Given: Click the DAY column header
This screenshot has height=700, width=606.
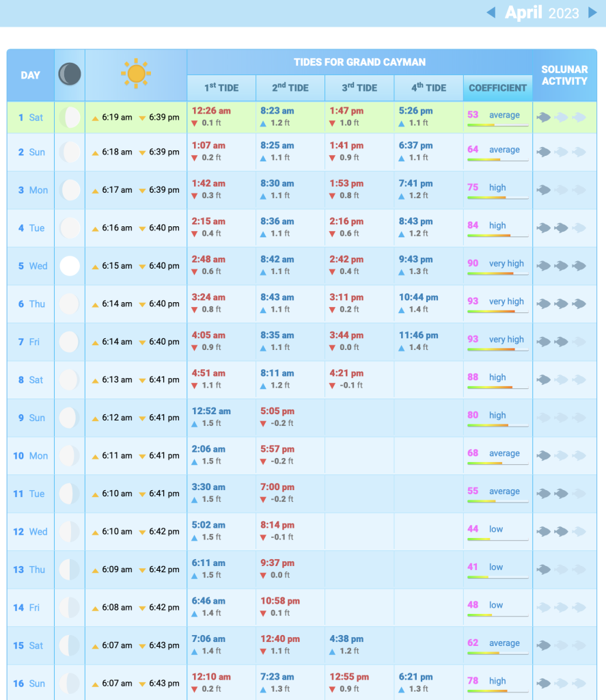Looking at the screenshot, I should tap(30, 75).
